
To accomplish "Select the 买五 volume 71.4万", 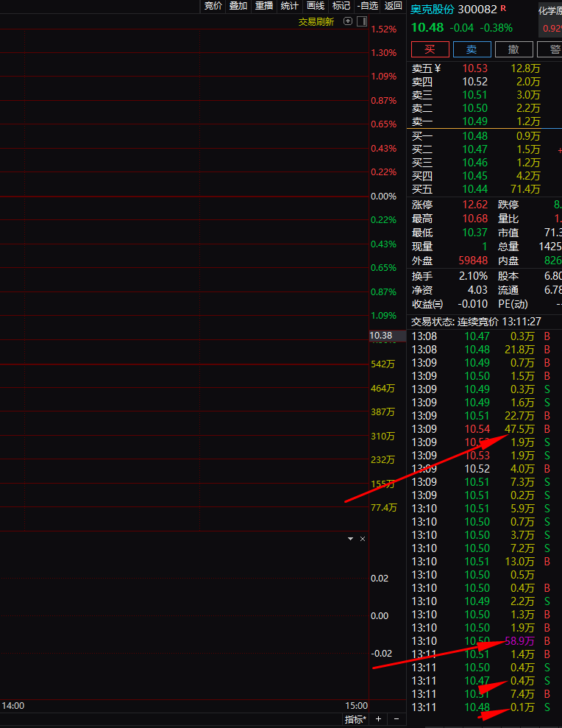I will pyautogui.click(x=525, y=189).
